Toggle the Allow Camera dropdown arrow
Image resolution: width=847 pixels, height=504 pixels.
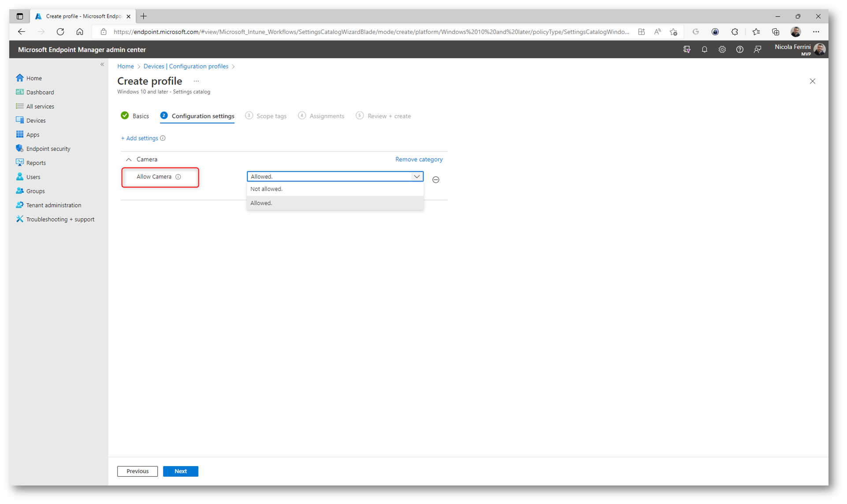click(x=416, y=176)
